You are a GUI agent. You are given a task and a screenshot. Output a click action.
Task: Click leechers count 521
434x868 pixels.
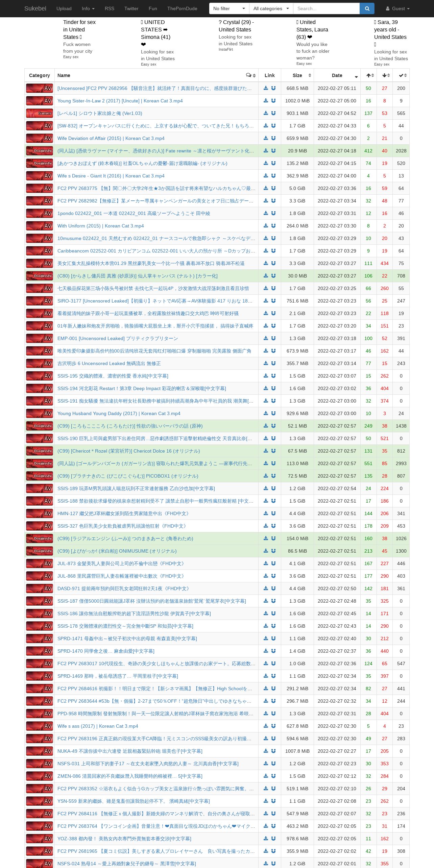click(385, 438)
